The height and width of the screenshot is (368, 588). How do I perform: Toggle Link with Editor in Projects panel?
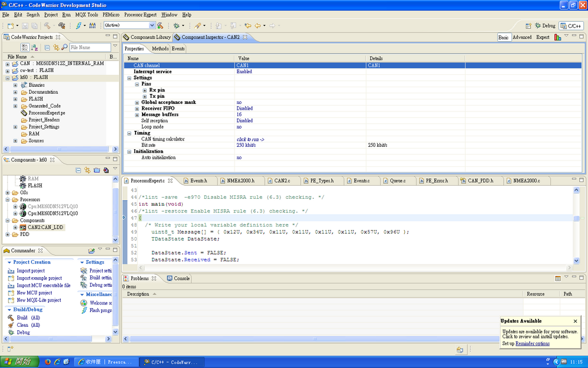click(x=56, y=48)
